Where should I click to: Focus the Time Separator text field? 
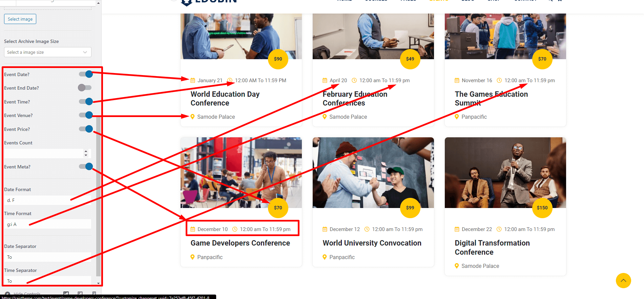tap(47, 281)
